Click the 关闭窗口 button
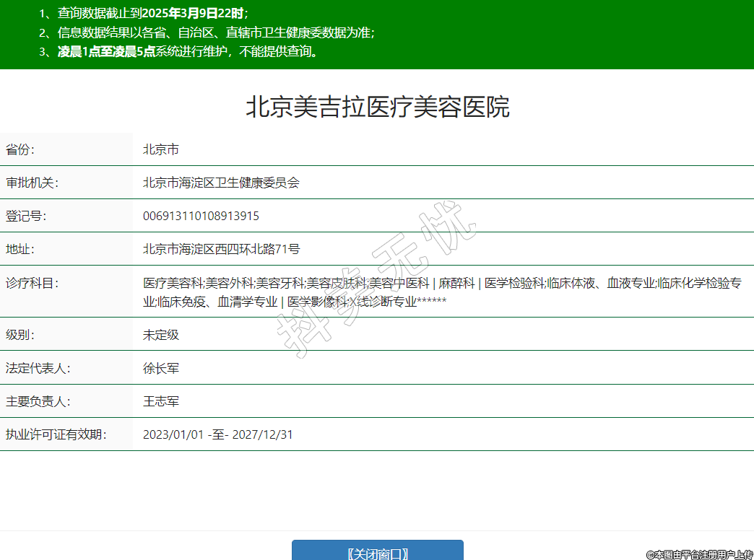Screen dimensions: 754x560 click(x=377, y=552)
